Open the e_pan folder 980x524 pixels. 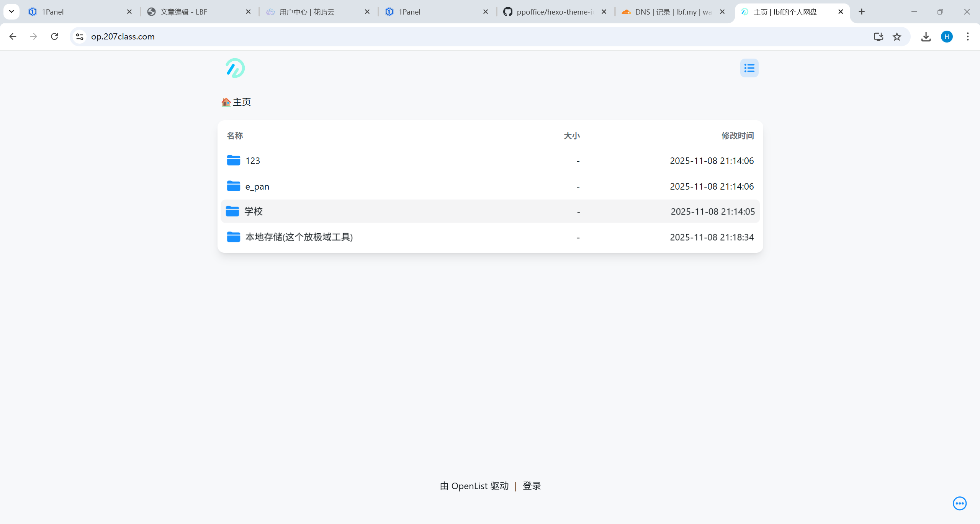coord(257,187)
